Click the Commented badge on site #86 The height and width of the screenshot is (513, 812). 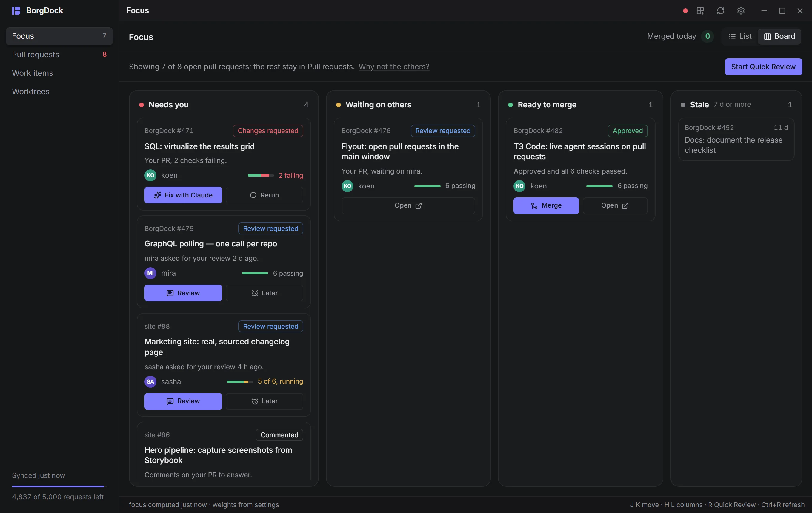(x=279, y=435)
